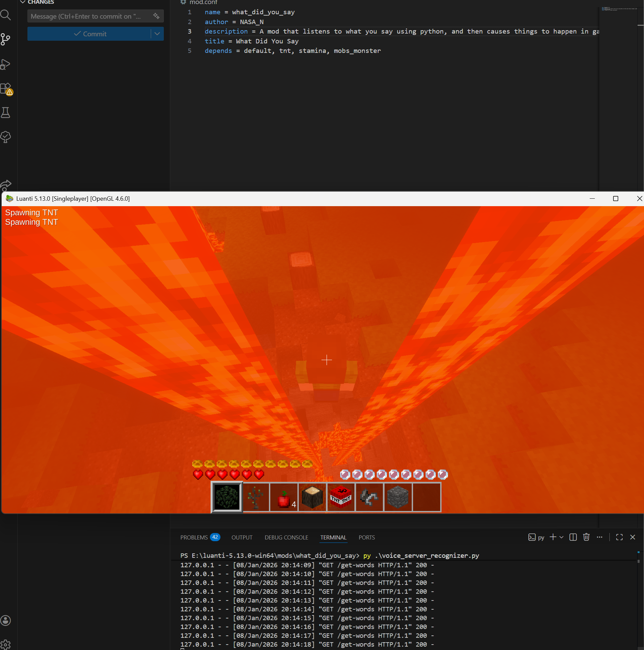The image size is (644, 650).
Task: Open the Extensions view with warning badge
Action: (6, 89)
